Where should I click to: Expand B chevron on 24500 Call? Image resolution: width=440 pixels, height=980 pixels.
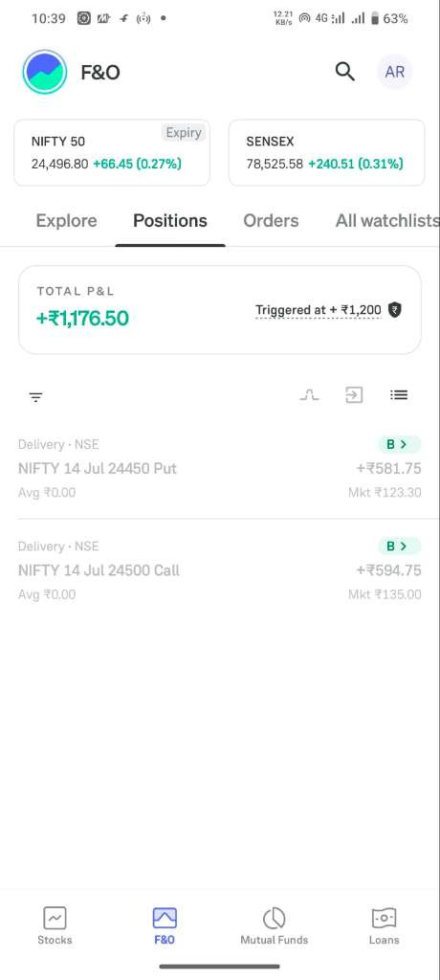tap(399, 546)
